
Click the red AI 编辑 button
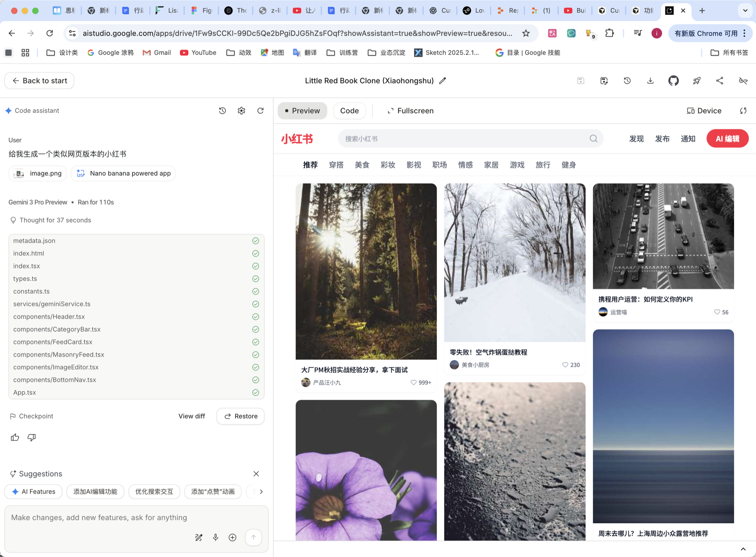[727, 139]
